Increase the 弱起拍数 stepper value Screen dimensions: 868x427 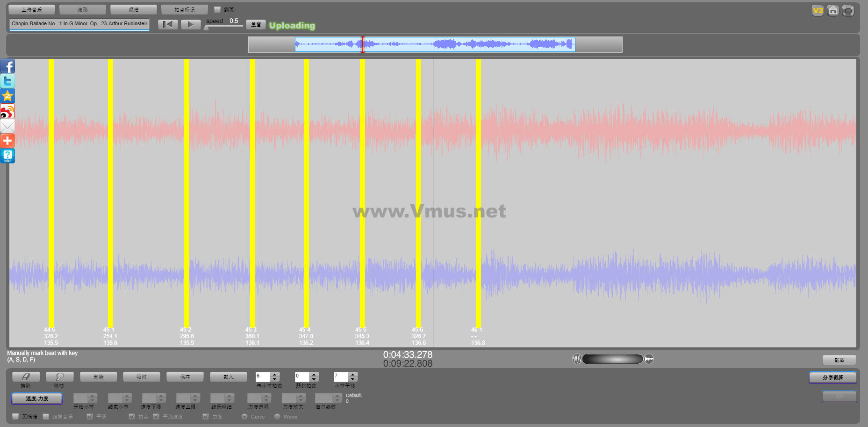pos(314,374)
